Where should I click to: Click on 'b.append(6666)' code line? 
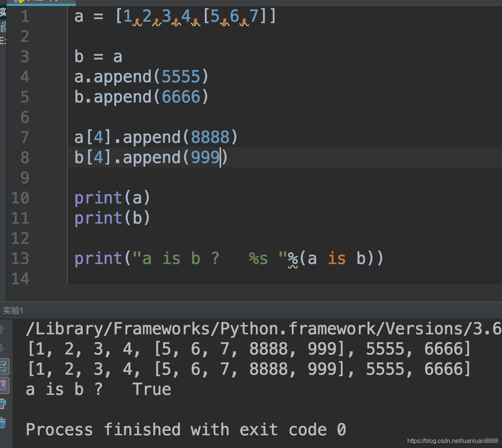[141, 97]
